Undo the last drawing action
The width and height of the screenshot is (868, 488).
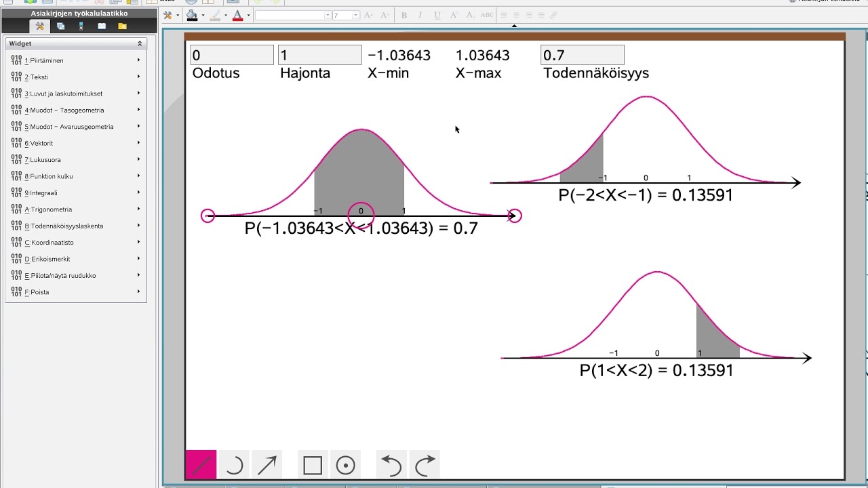391,465
